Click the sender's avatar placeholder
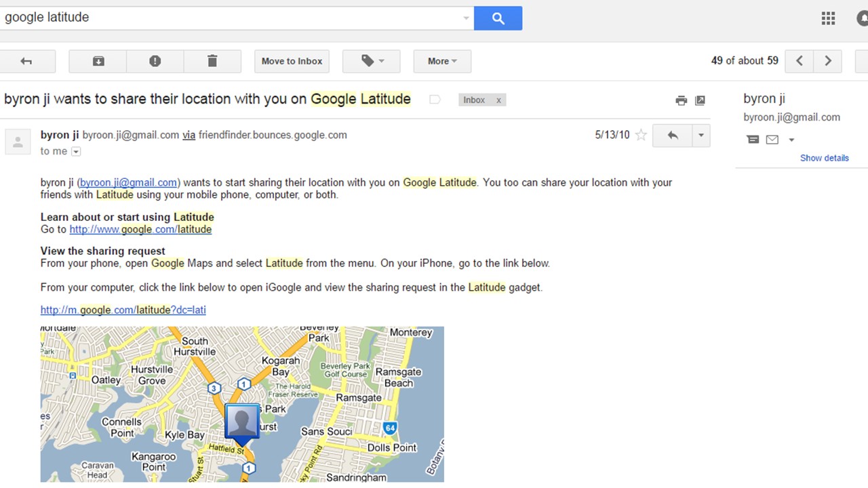 pos(18,142)
